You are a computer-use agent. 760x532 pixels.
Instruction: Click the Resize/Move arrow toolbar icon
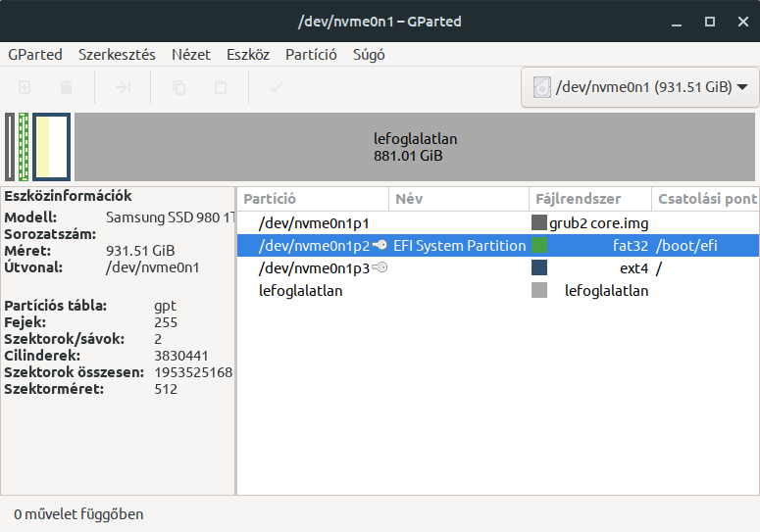(x=123, y=87)
